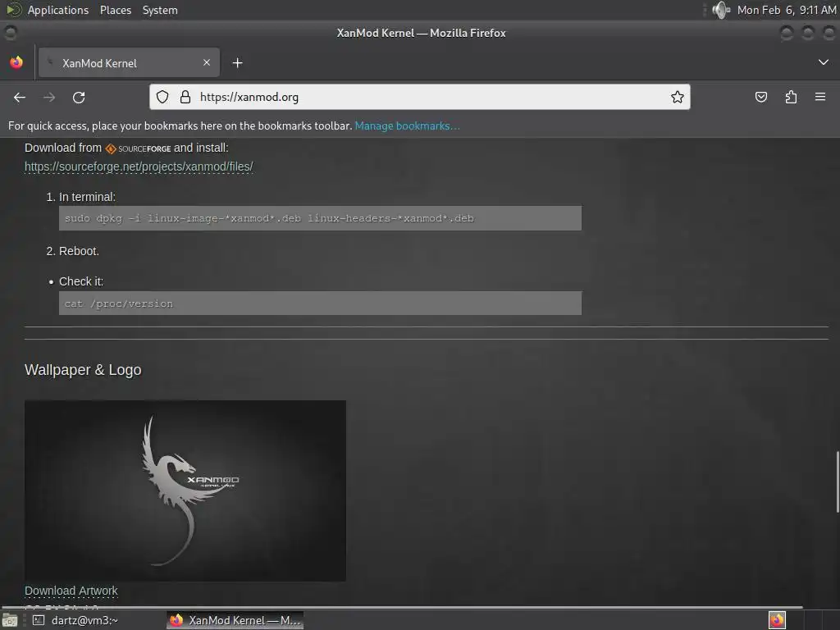
Task: Open the System menu
Action: pos(160,10)
